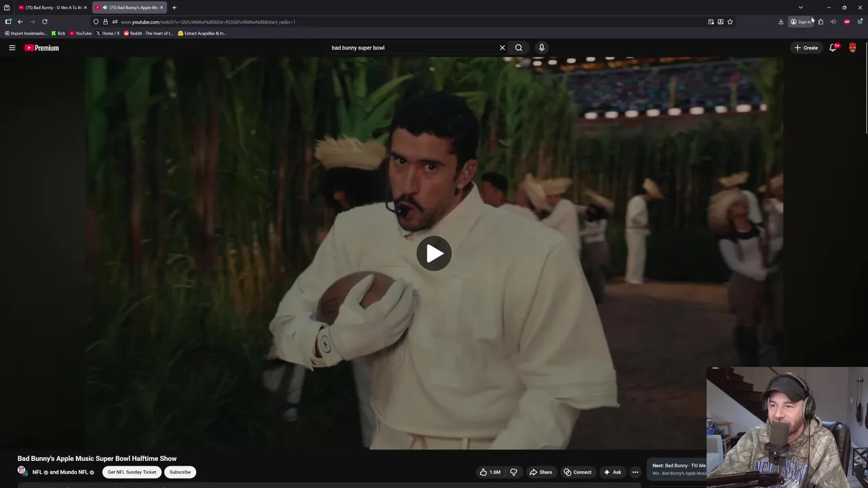This screenshot has width=868, height=488.
Task: Open the Adblock Plus extension
Action: click(x=847, y=22)
